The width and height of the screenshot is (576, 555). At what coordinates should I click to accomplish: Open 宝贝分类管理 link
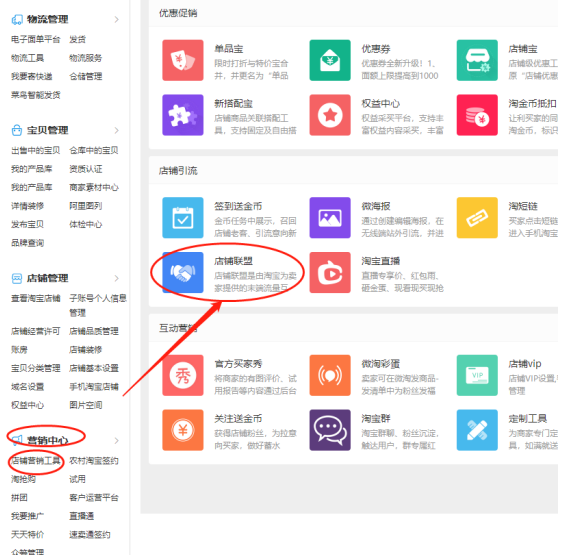36,368
